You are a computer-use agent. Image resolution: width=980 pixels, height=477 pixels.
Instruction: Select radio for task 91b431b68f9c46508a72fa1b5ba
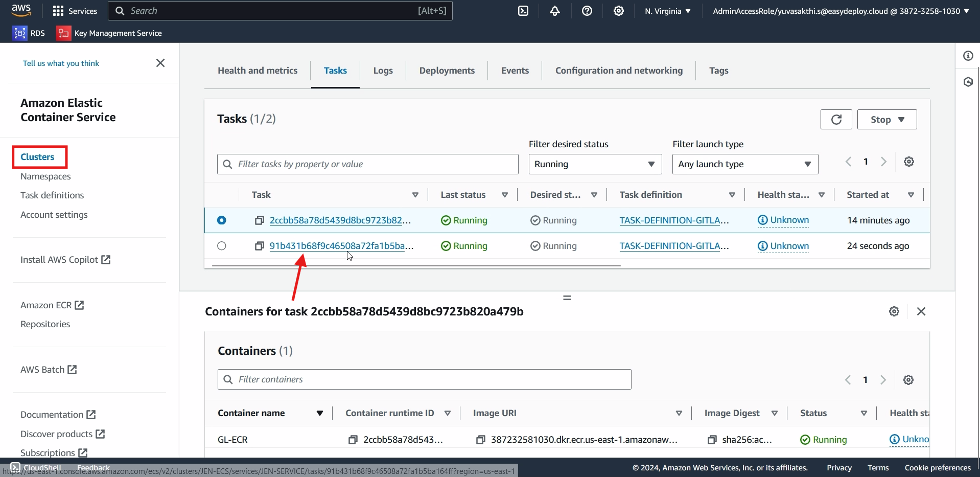point(222,246)
